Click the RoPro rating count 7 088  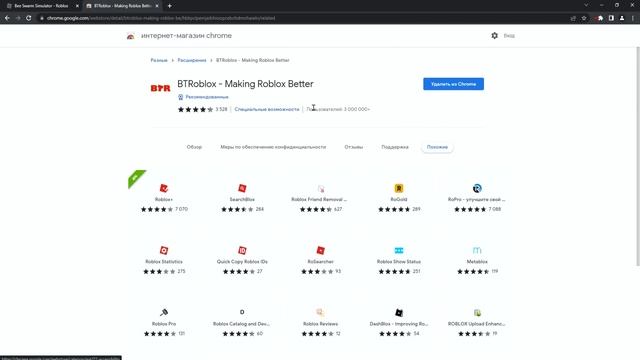[x=495, y=209]
